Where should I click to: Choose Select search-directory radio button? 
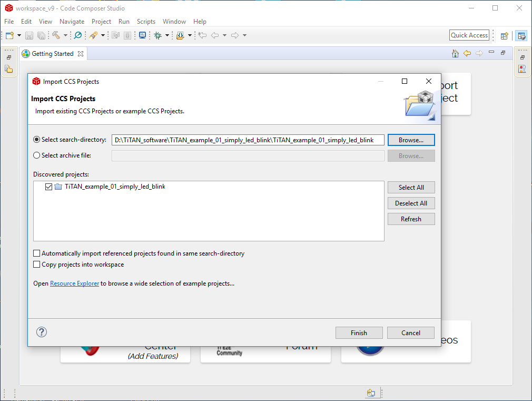37,140
